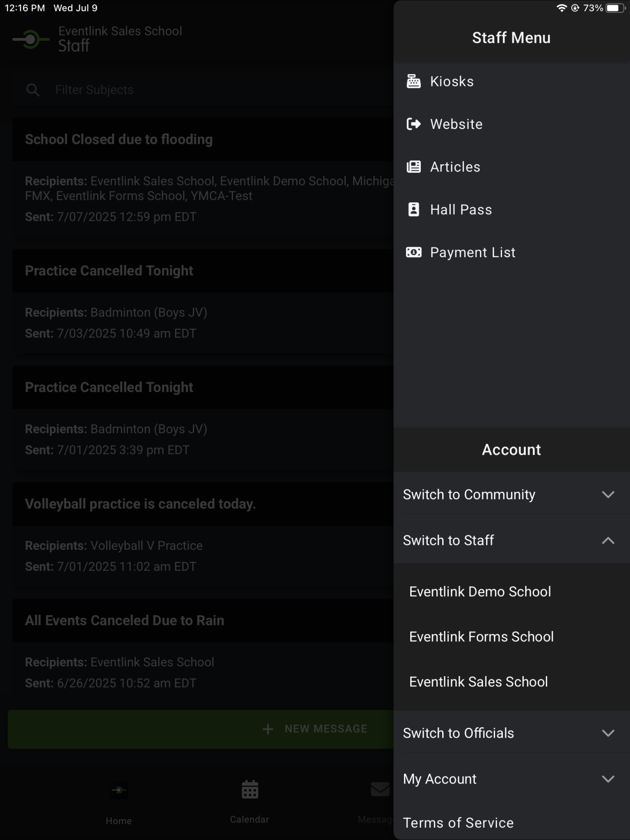Click Wi-Fi status icon
This screenshot has height=840, width=630.
[x=562, y=8]
